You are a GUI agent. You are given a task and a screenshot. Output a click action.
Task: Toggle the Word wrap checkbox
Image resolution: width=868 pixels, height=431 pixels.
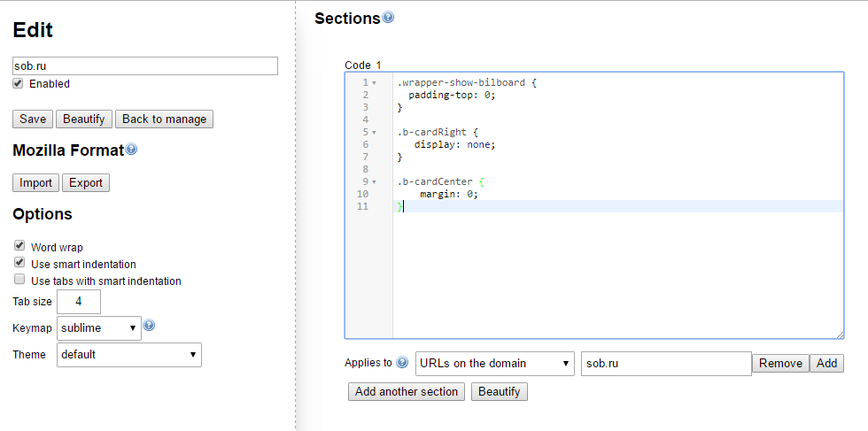point(19,246)
